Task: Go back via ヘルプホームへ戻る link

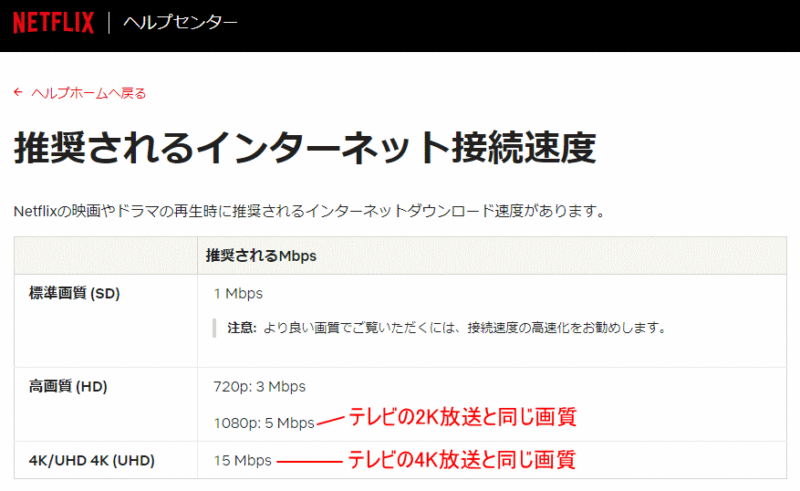Action: (88, 93)
